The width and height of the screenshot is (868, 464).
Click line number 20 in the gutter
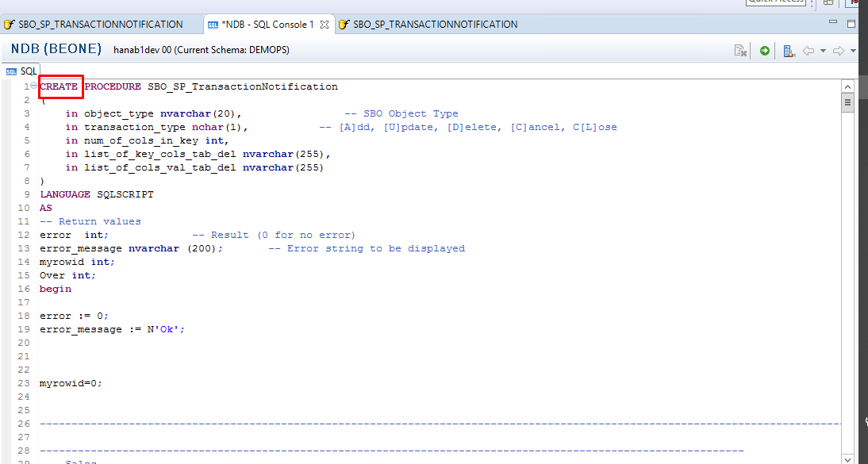coord(24,343)
